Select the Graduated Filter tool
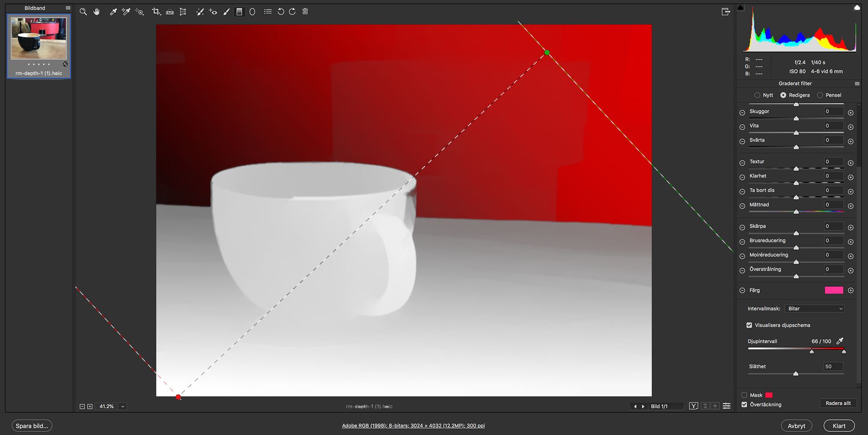 coord(239,12)
